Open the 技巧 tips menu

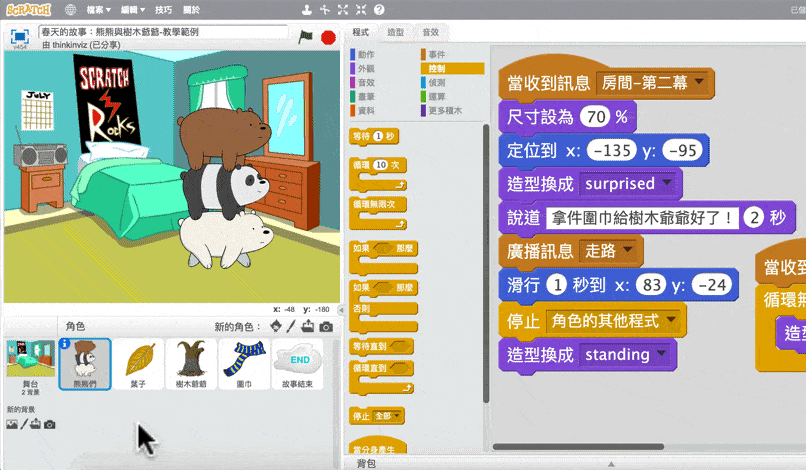point(163,10)
